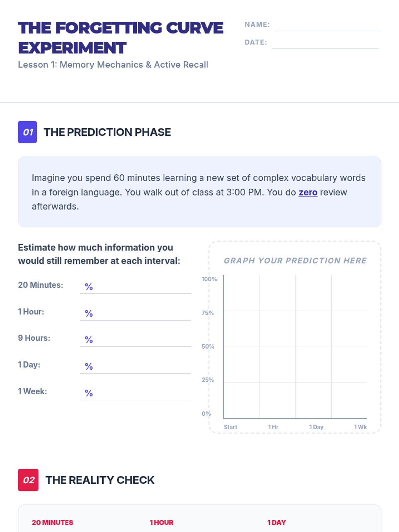Image resolution: width=399 pixels, height=532 pixels.
Task: Click the 9 Hours percentage field
Action: click(x=135, y=339)
